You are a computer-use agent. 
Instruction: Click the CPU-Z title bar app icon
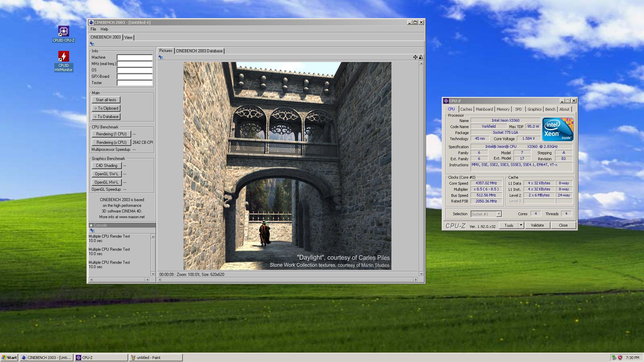446,101
